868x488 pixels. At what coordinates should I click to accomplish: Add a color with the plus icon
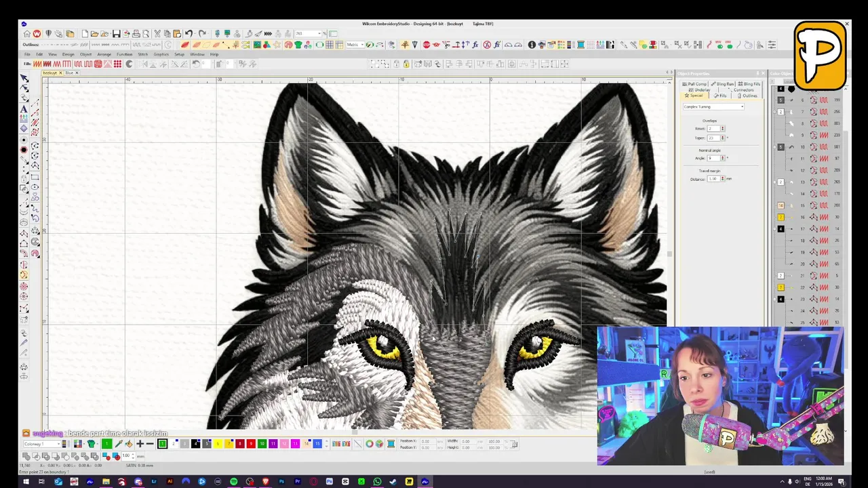140,444
